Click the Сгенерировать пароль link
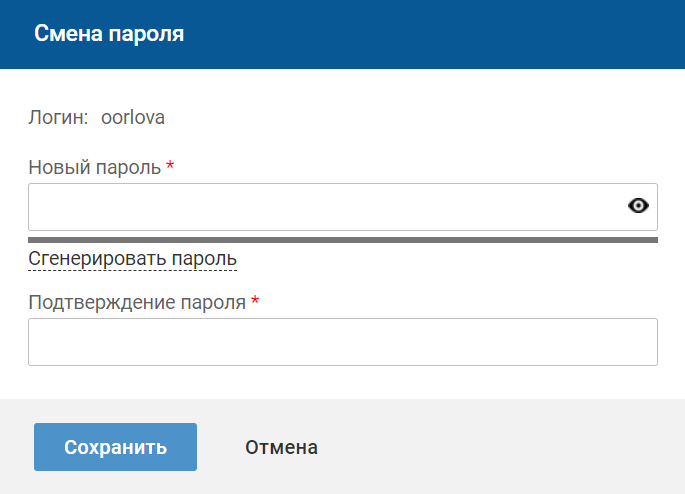Screen dimensions: 685x494 click(132, 259)
